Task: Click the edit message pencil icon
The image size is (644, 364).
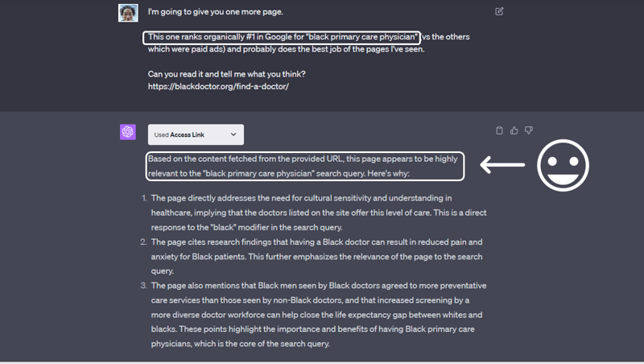Action: (500, 11)
